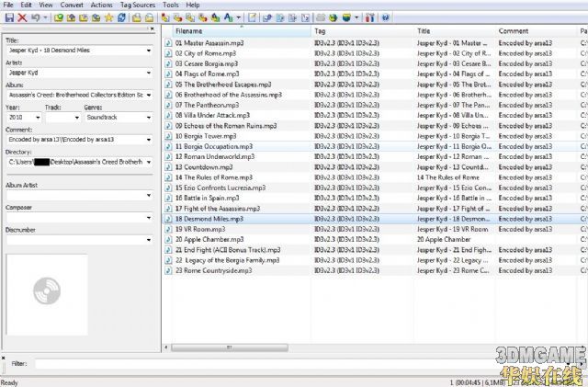588x387 pixels.
Task: Select file 09 Echoes of the Roman Ruins.mp3
Action: point(226,126)
